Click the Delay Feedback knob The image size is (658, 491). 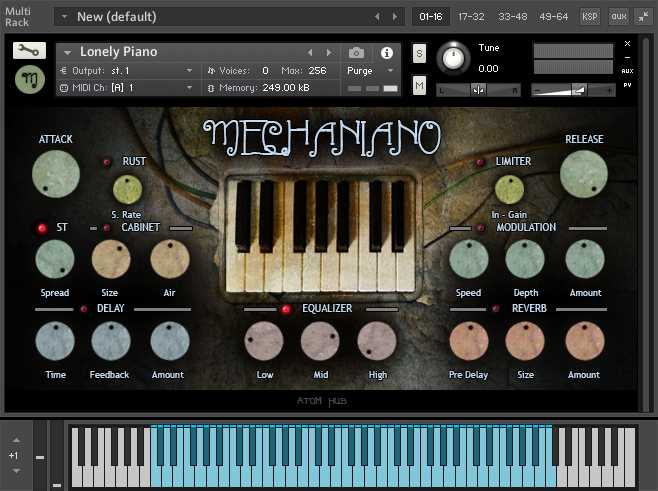click(111, 341)
